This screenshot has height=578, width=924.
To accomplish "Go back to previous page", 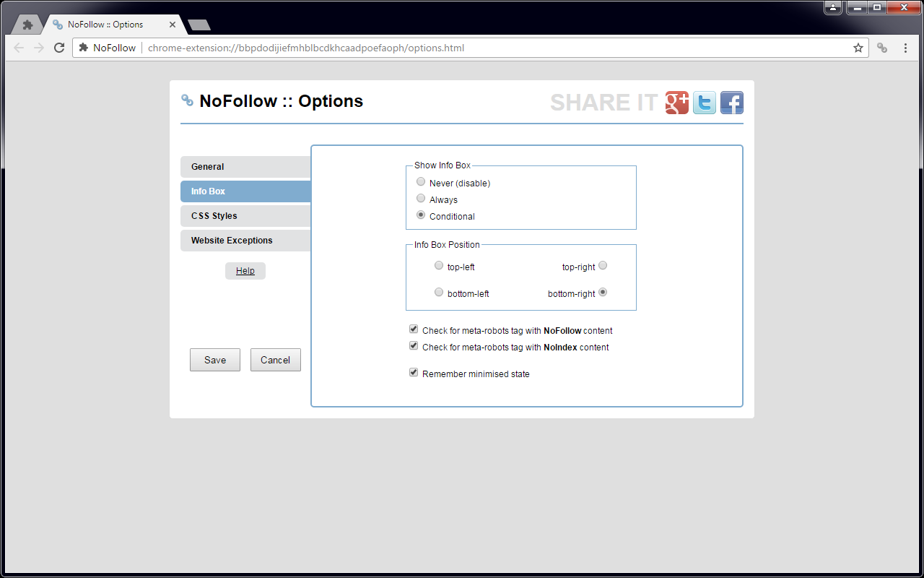I will pyautogui.click(x=19, y=48).
